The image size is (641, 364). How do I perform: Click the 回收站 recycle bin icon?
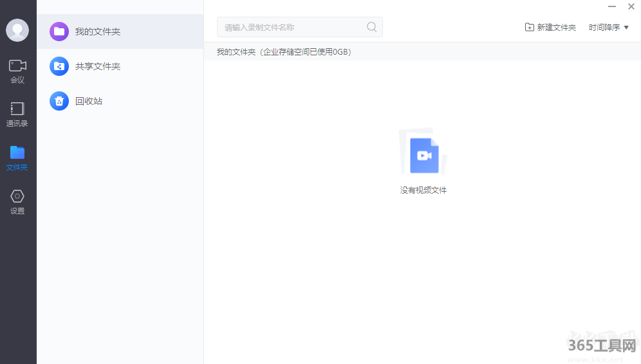tap(59, 101)
